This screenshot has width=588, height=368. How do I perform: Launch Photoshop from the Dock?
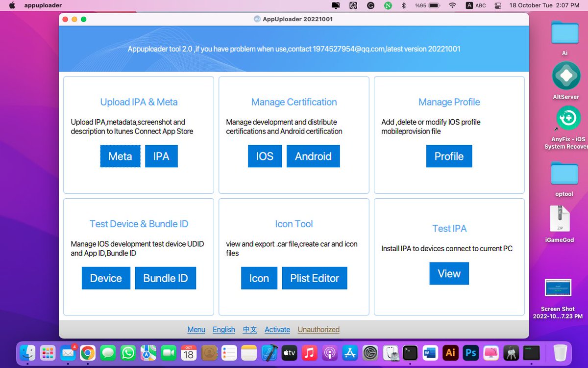point(470,352)
